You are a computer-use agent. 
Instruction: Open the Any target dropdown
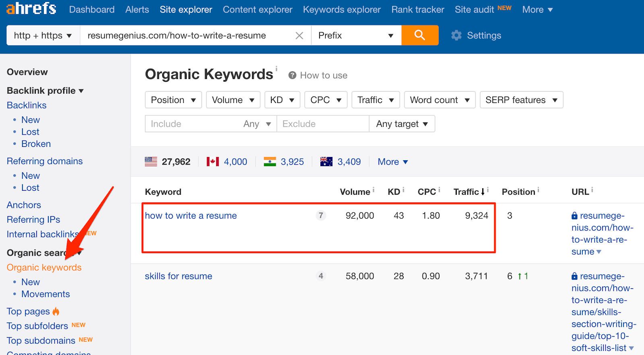click(x=402, y=124)
